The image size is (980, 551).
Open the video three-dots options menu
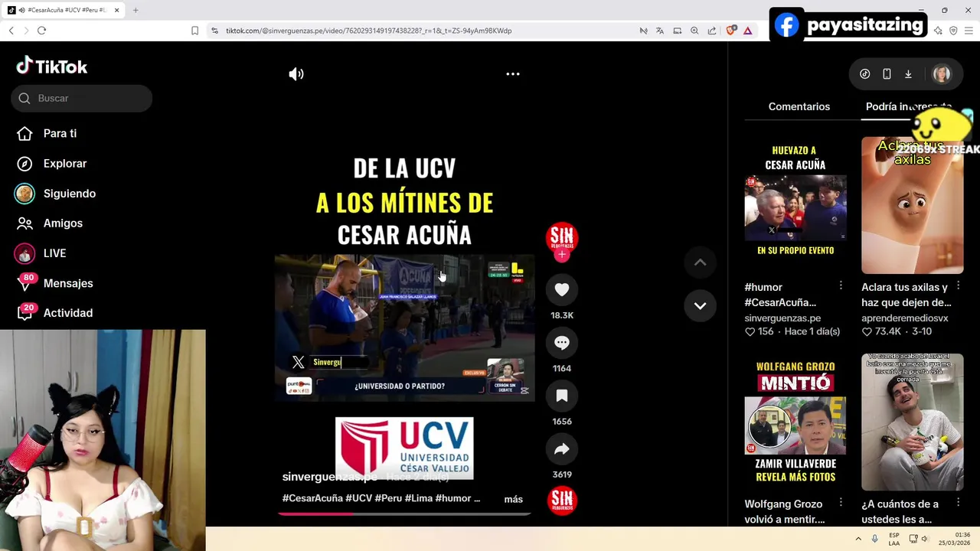click(513, 74)
